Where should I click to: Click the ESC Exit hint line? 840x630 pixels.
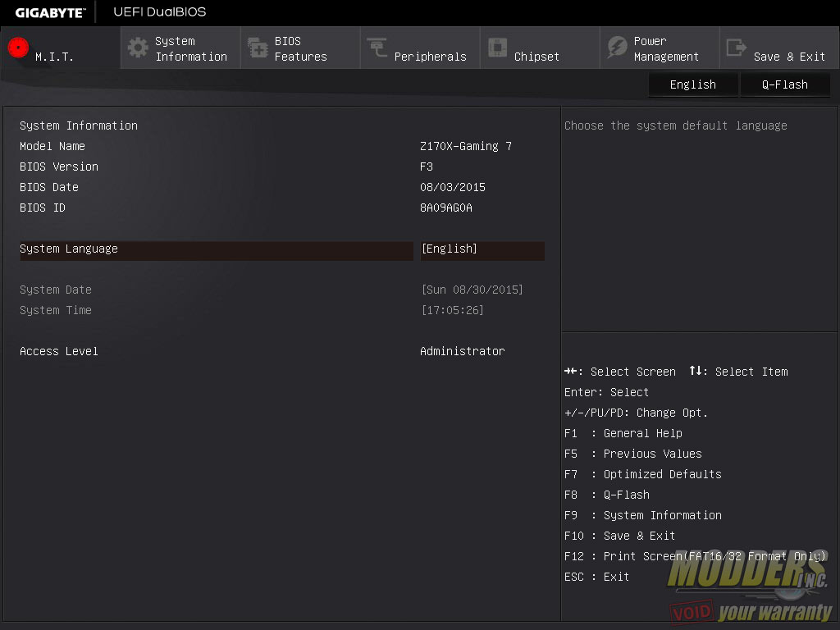[597, 577]
